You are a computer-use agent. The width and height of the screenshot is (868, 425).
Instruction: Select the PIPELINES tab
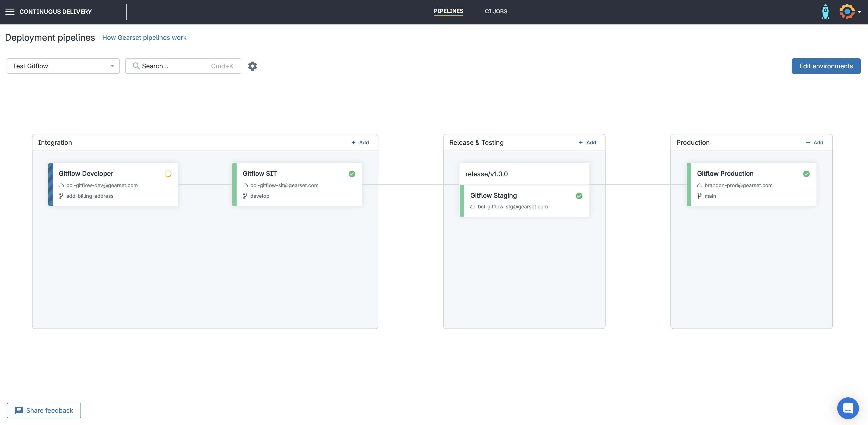(448, 11)
